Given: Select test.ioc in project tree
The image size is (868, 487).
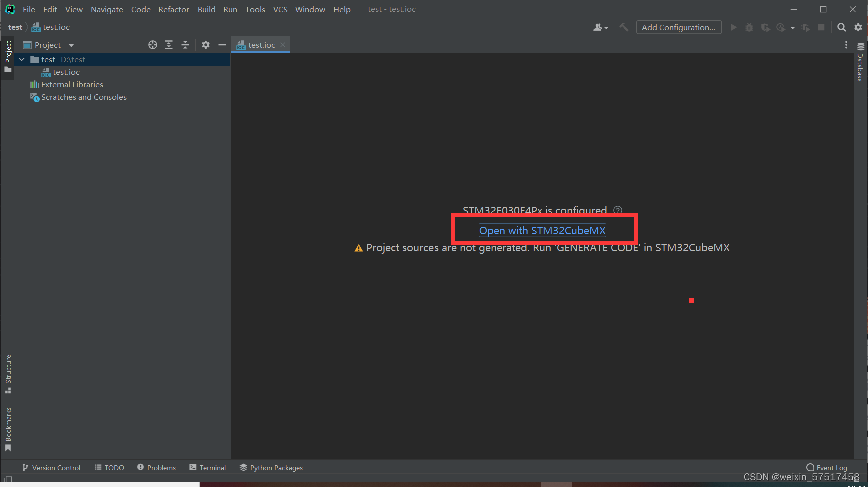Looking at the screenshot, I should pos(66,72).
